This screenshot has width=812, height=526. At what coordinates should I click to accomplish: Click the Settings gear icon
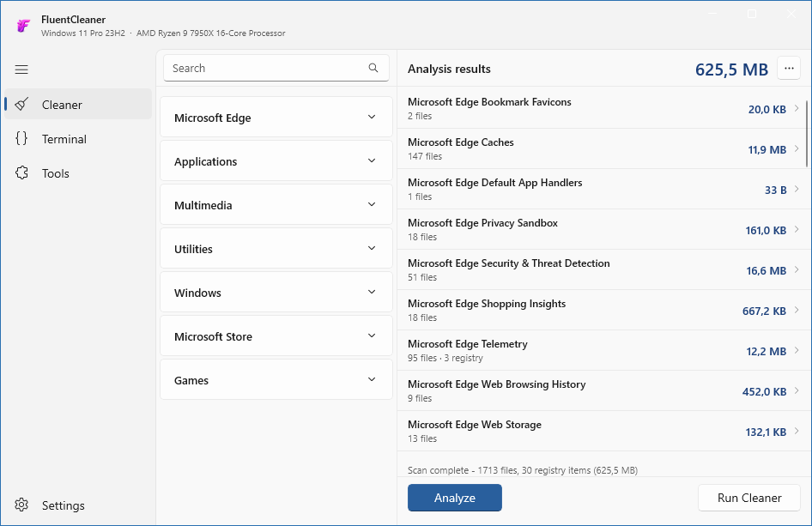point(21,505)
